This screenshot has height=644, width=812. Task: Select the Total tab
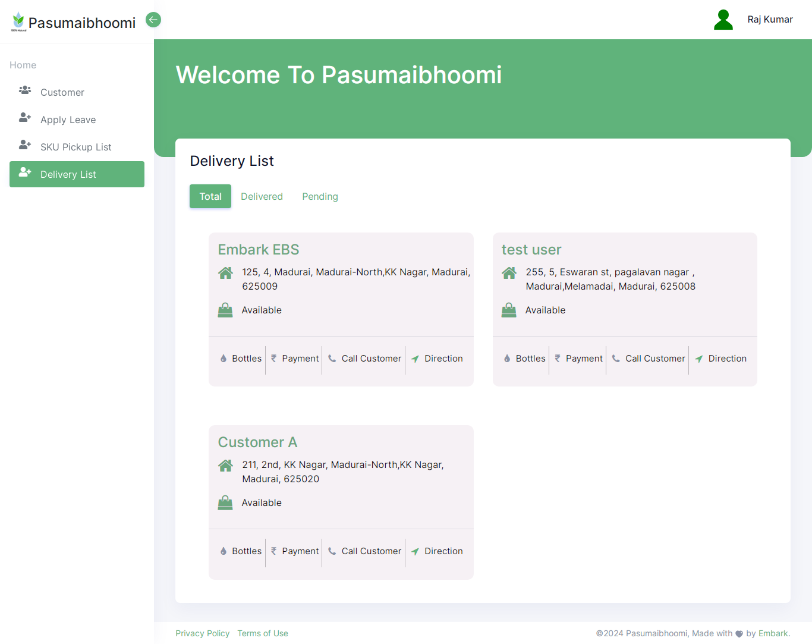(x=210, y=196)
